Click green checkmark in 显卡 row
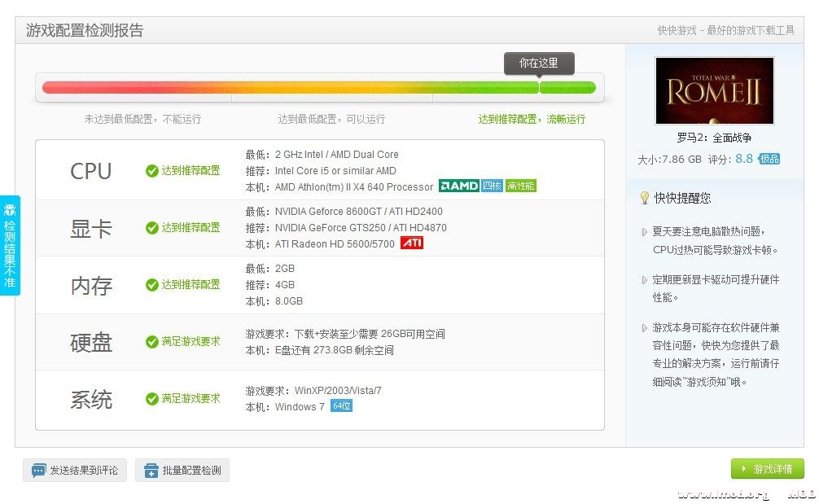The width and height of the screenshot is (819, 504). point(151,228)
